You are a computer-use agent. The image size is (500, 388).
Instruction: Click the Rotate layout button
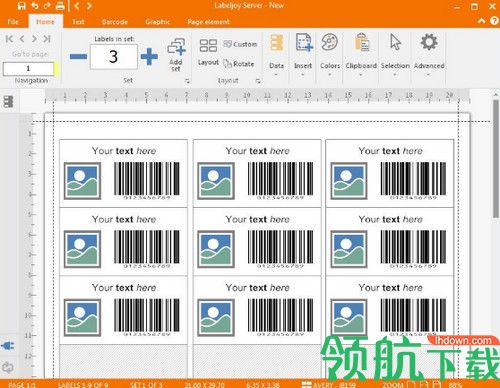click(239, 64)
